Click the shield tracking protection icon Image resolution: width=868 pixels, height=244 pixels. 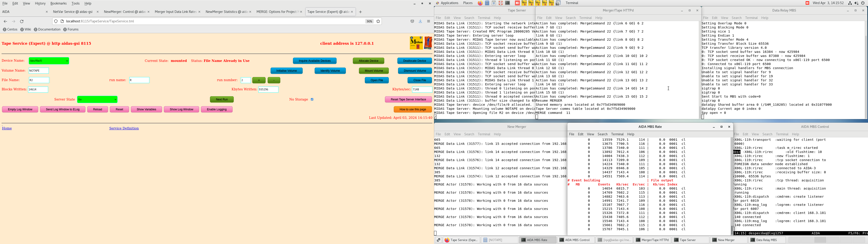56,21
